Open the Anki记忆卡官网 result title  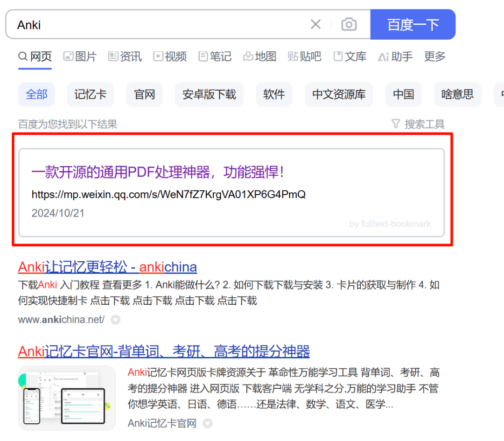pos(164,351)
